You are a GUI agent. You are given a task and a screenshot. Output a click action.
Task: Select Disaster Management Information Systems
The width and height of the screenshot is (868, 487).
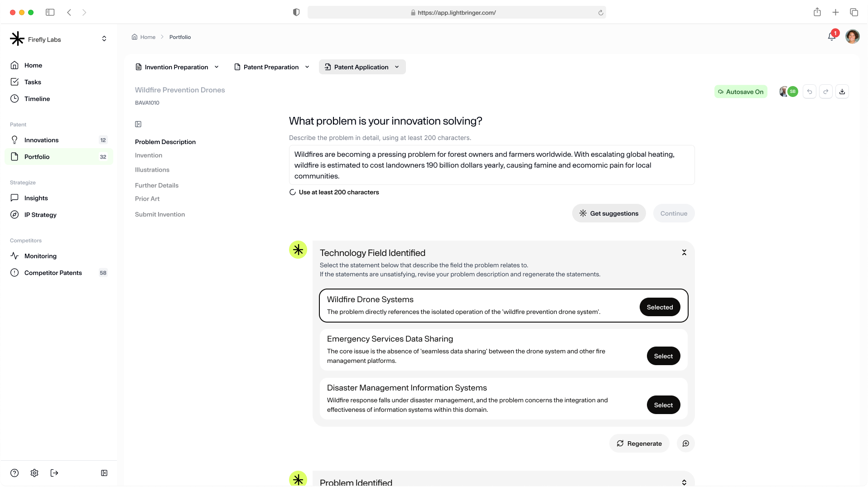click(x=664, y=405)
